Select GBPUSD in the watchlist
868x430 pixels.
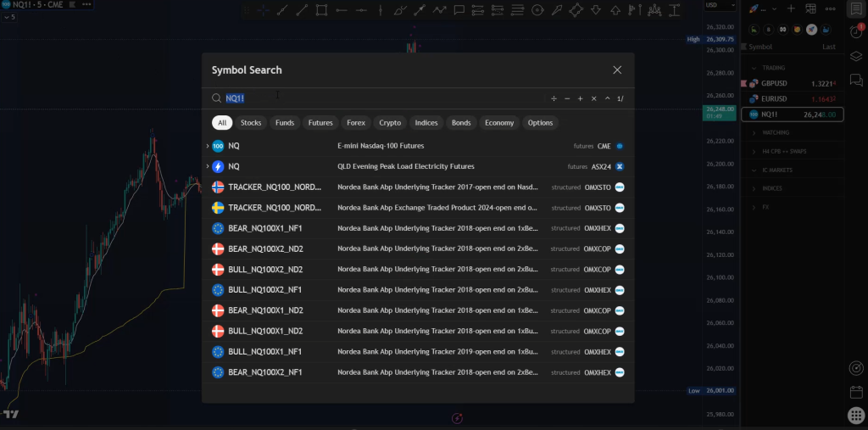(773, 84)
